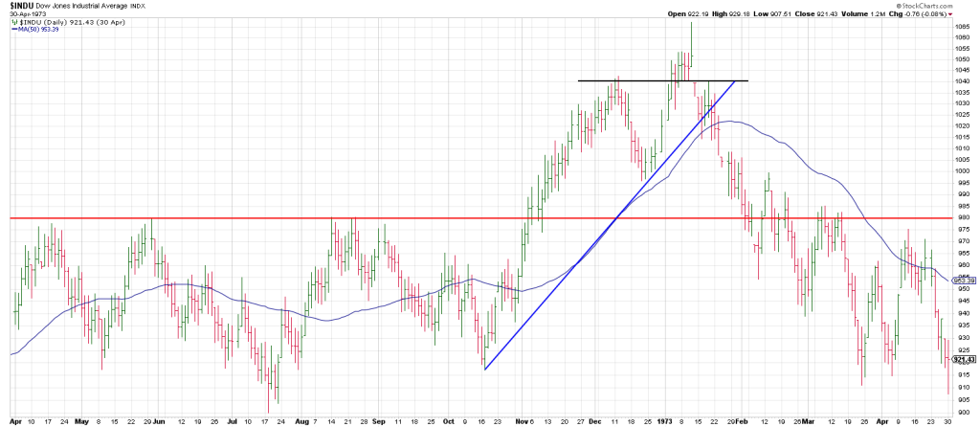Click the 30-Apr-1973 date label
Image resolution: width=980 pixels, height=427 pixels.
[x=29, y=14]
